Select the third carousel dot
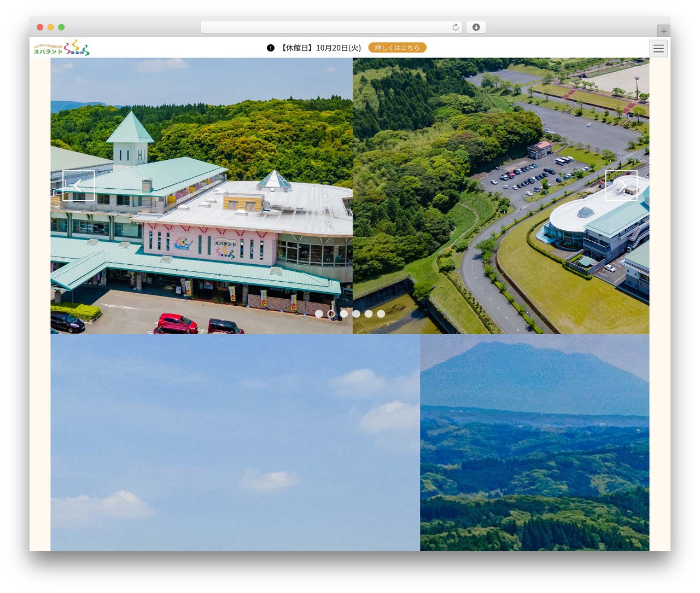 [x=344, y=313]
